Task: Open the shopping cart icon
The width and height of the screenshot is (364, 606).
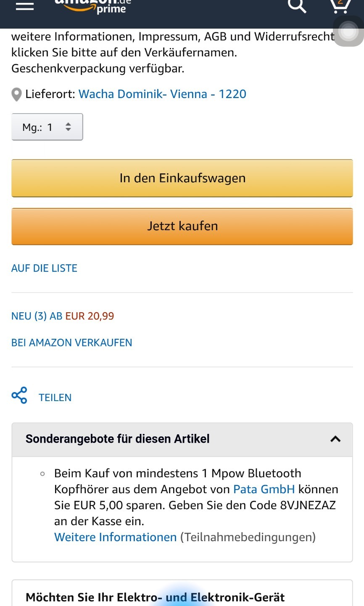Action: coord(340,6)
